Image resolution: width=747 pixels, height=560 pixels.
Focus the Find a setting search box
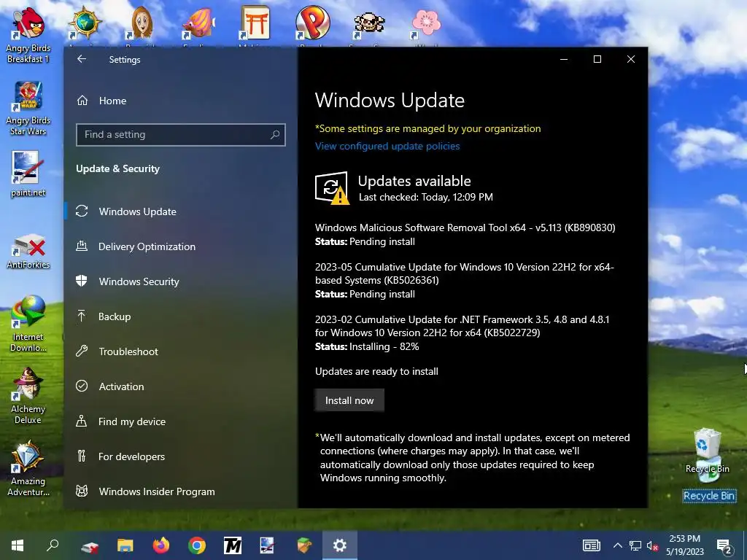(x=181, y=135)
